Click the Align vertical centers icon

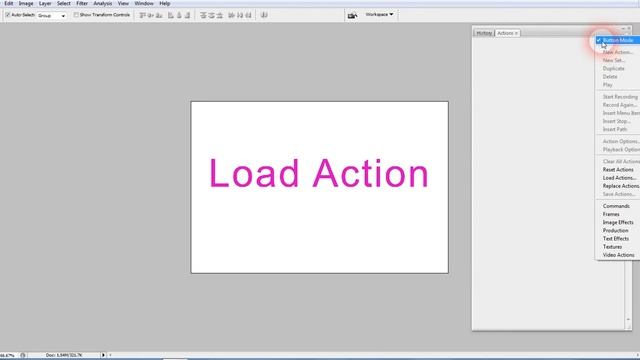click(x=151, y=16)
